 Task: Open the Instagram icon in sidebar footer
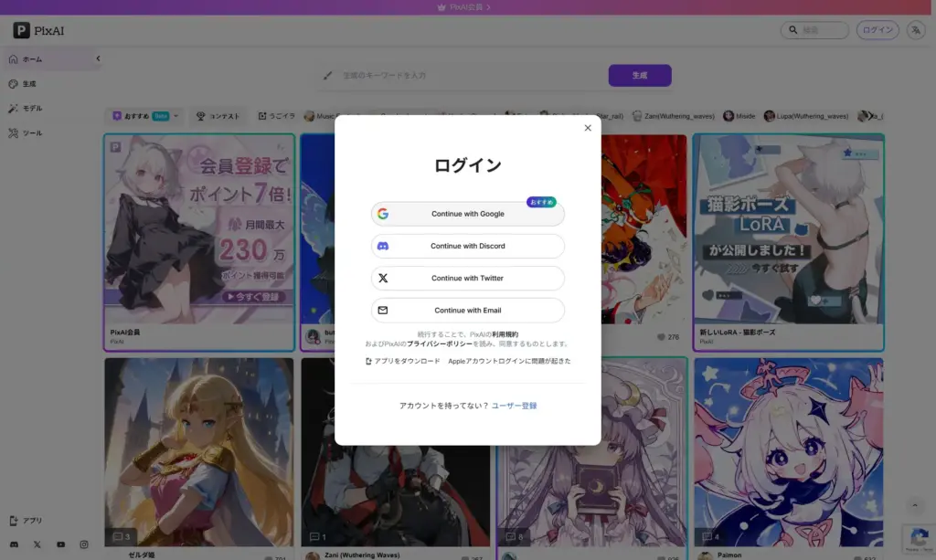(x=84, y=544)
